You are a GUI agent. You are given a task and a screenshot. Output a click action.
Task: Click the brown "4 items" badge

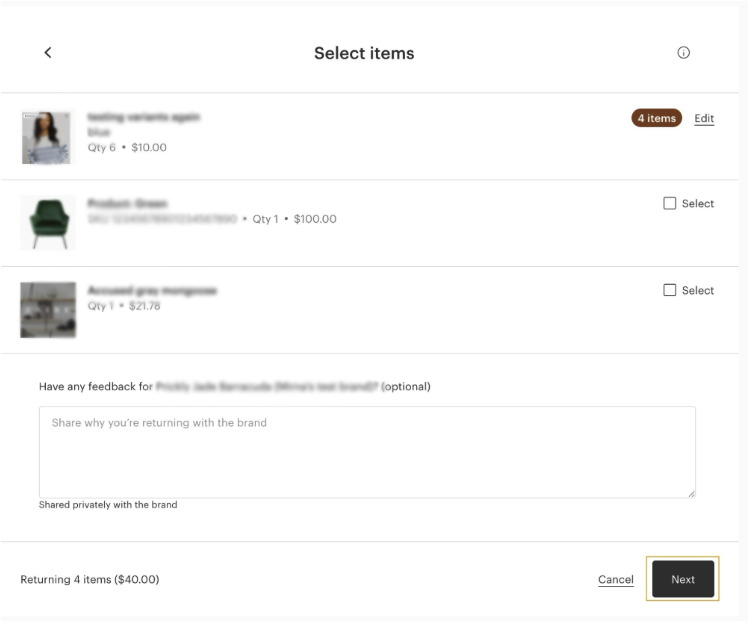point(656,118)
